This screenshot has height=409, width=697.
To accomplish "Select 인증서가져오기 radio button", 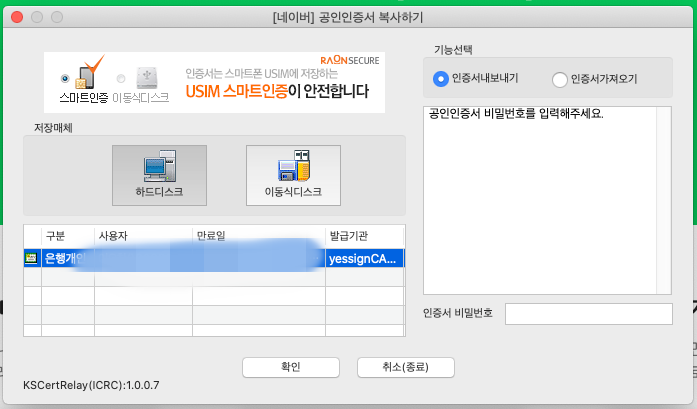I will click(560, 80).
